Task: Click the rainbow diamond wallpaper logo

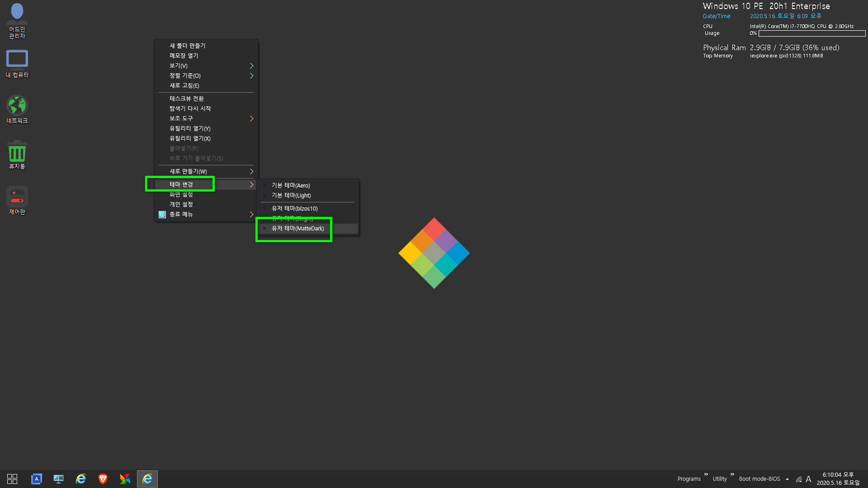Action: pyautogui.click(x=434, y=253)
